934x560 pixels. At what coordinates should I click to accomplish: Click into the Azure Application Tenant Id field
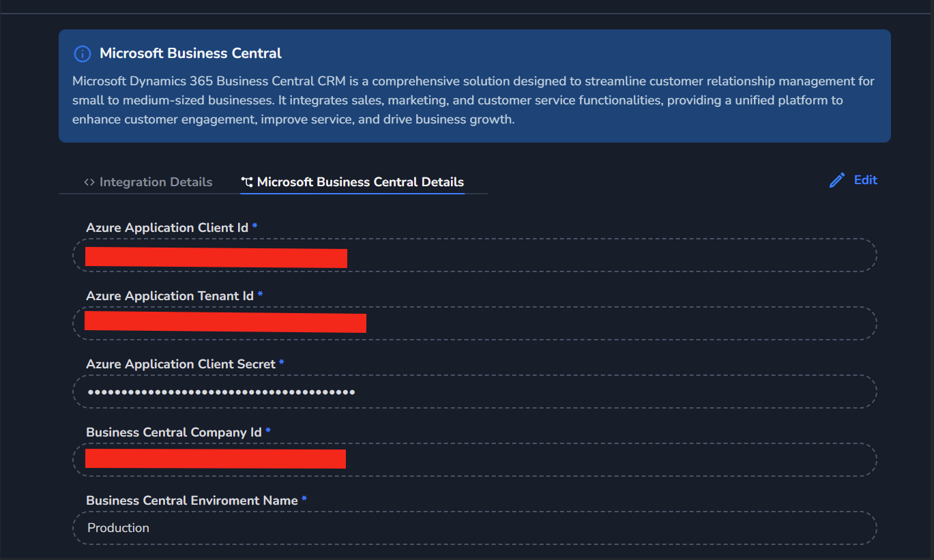tap(475, 323)
